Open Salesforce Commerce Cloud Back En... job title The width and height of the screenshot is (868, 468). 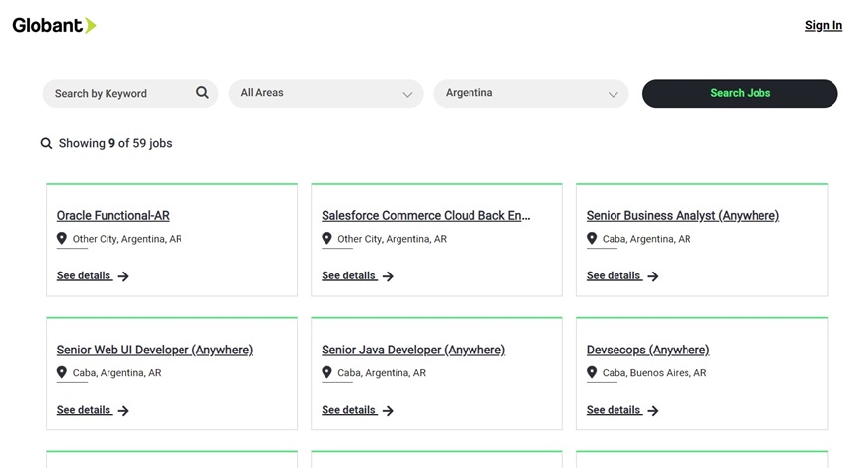pos(426,215)
